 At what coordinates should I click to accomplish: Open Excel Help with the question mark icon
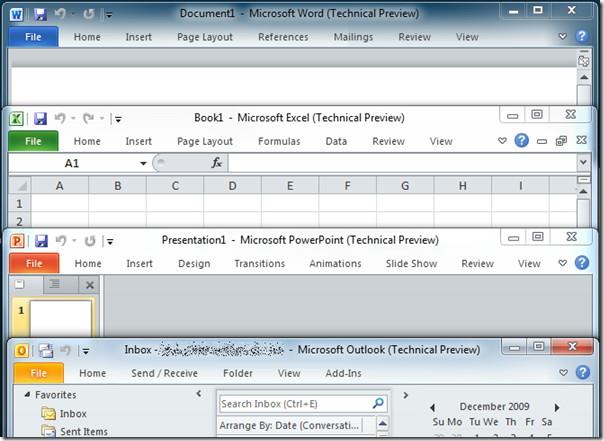pyautogui.click(x=521, y=141)
